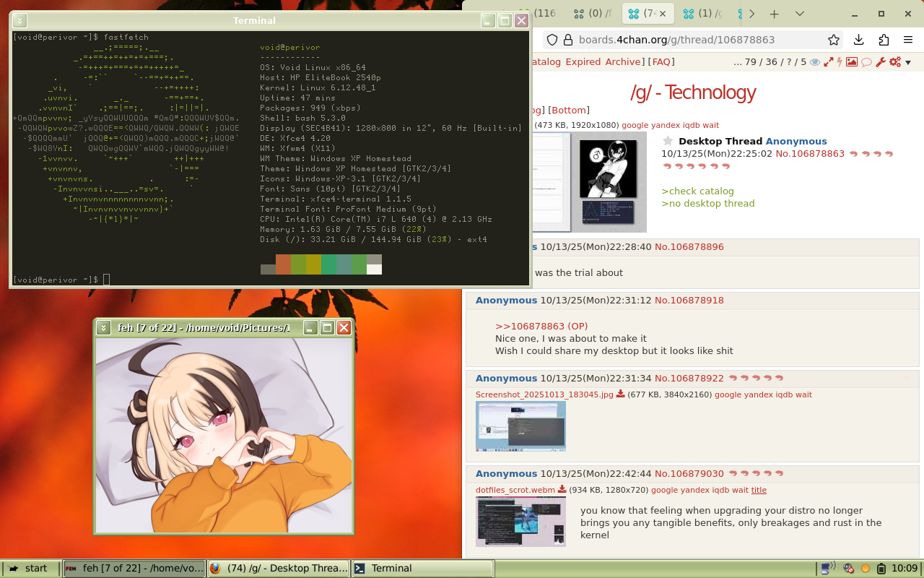Click the red expand-arrows icon in 4chan header
This screenshot has width=924, height=578.
829,62
